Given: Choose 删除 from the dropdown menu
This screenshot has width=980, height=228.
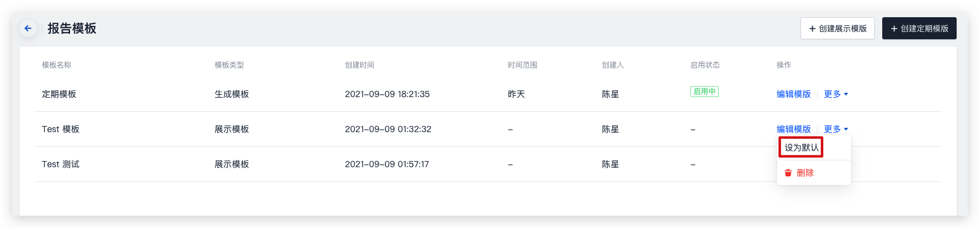Looking at the screenshot, I should point(805,173).
